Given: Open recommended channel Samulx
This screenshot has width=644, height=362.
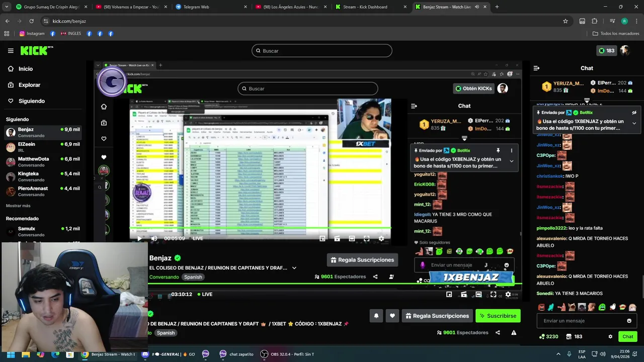Looking at the screenshot, I should pos(43,231).
